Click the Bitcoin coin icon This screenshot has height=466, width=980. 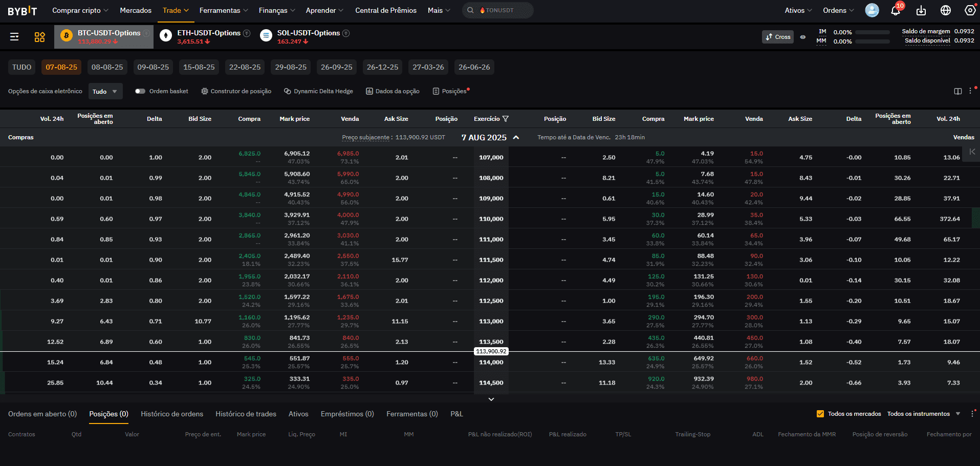[66, 35]
